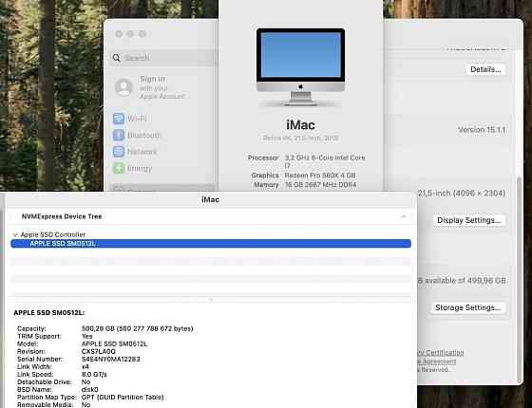Click the Display Settings... button
This screenshot has height=408, width=532.
tap(469, 220)
